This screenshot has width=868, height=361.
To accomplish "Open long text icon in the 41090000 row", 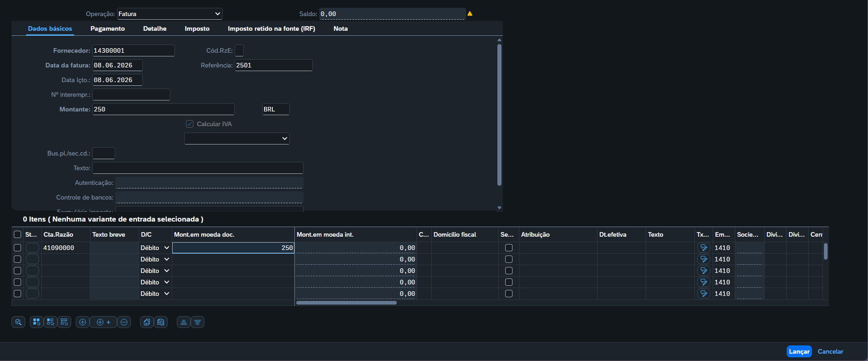I will 704,248.
